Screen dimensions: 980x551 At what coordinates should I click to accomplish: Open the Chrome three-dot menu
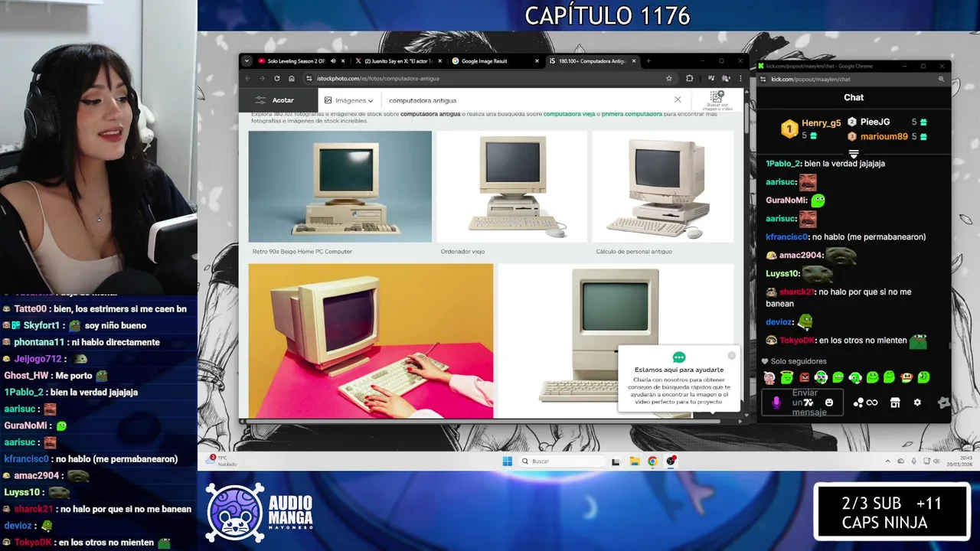[740, 78]
